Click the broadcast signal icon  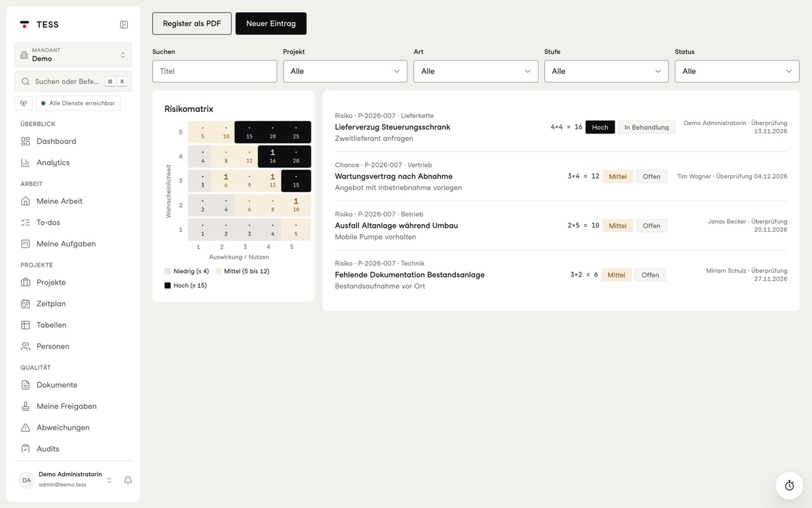pos(23,103)
